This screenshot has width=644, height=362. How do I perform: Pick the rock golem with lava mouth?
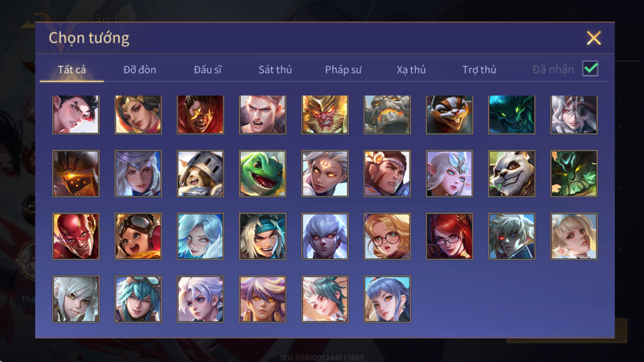click(x=387, y=115)
